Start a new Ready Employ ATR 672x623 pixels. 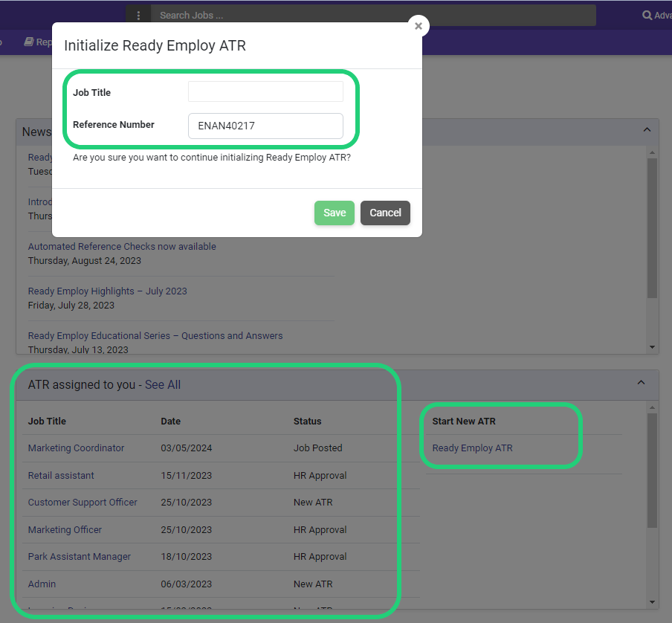pos(472,448)
